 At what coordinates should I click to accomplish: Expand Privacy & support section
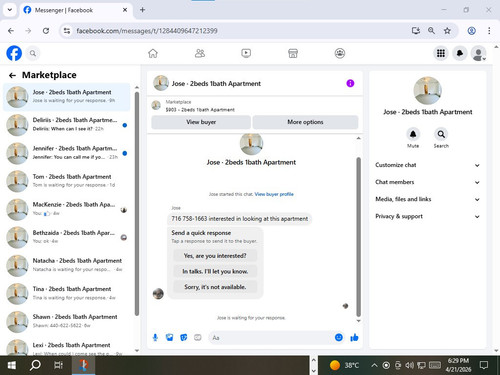tap(428, 216)
